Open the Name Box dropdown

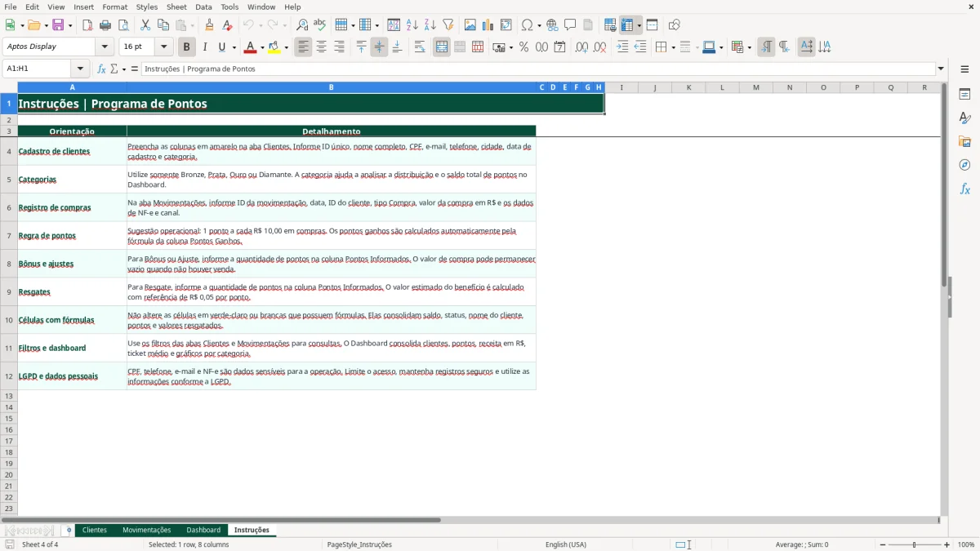80,69
